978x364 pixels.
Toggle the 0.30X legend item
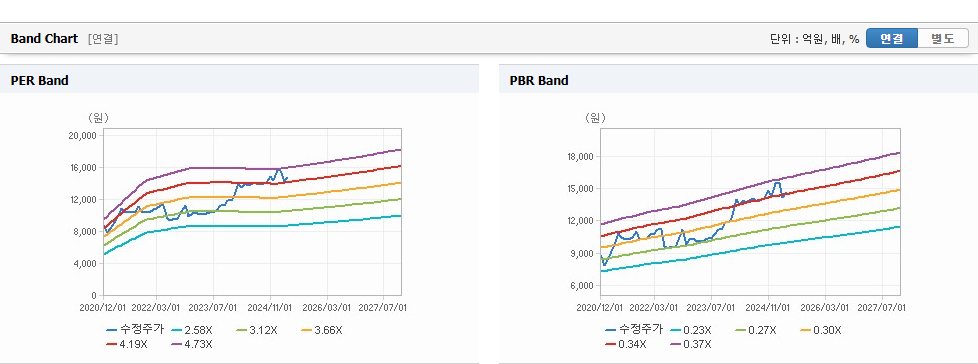pos(821,330)
